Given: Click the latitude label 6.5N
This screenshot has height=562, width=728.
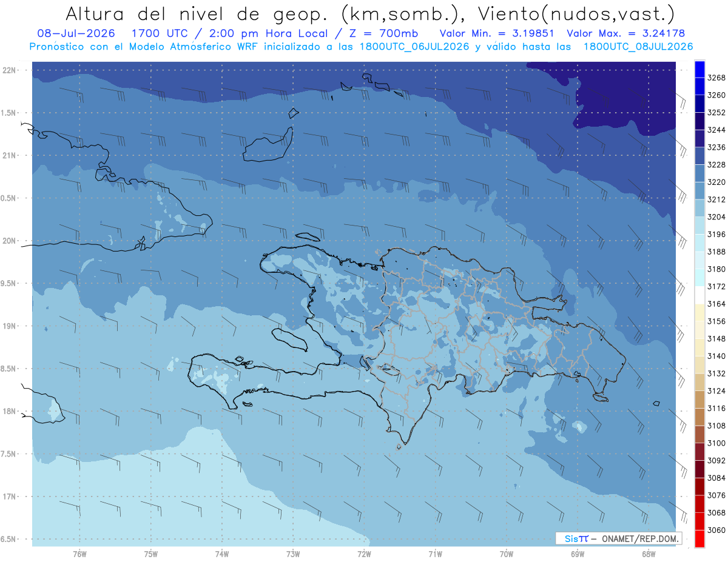Looking at the screenshot, I should tap(8, 539).
